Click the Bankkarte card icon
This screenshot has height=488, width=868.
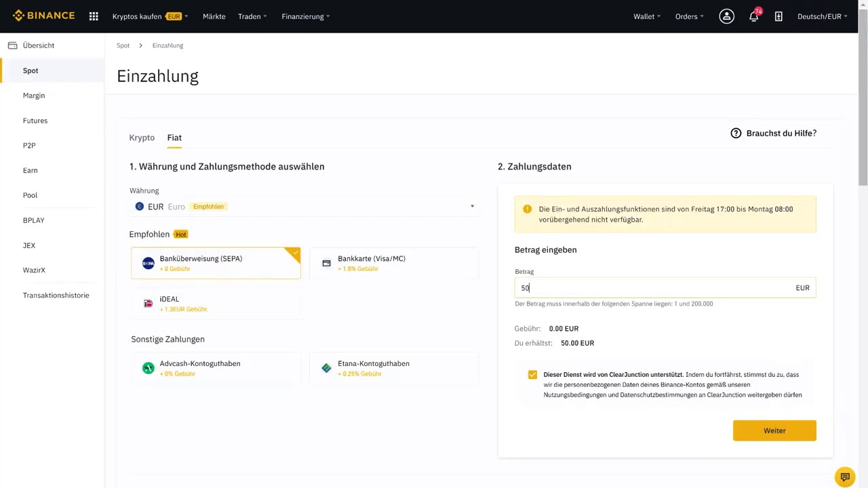click(x=326, y=263)
